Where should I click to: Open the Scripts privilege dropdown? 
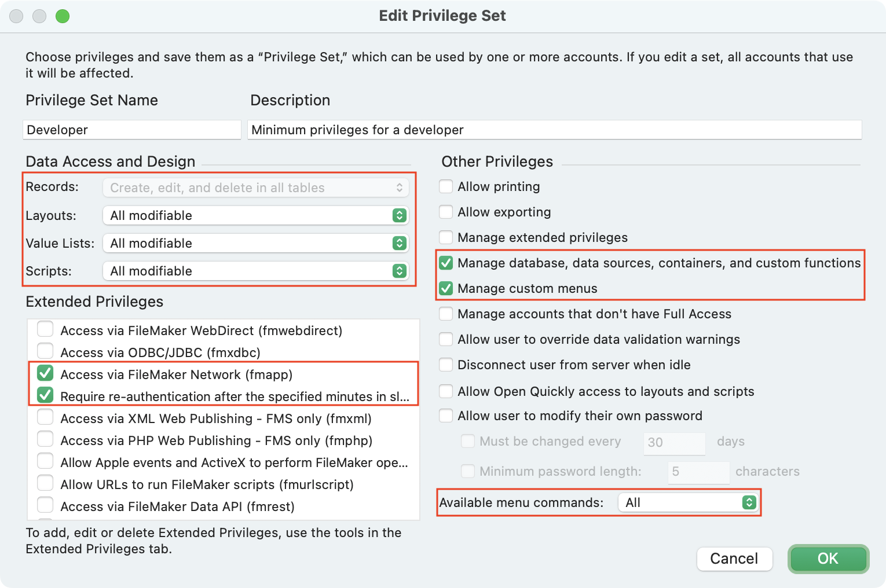click(255, 271)
